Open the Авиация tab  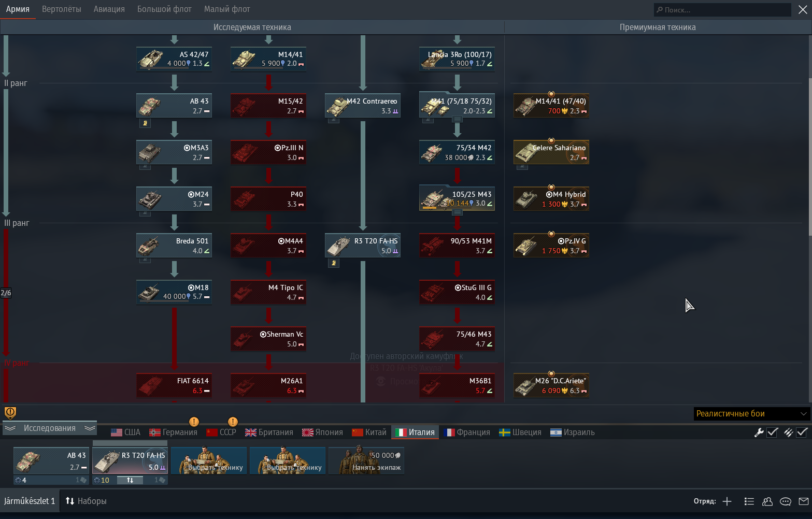109,9
